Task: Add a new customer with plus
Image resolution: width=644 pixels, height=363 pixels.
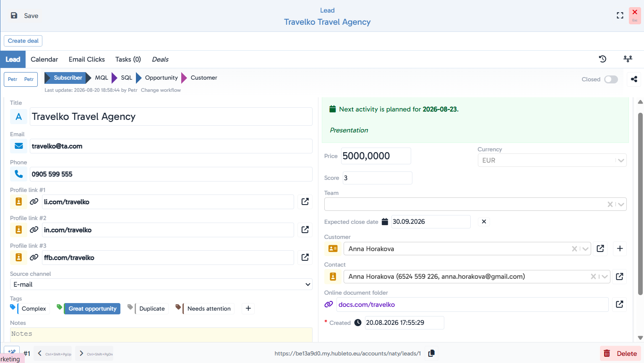Action: click(620, 249)
